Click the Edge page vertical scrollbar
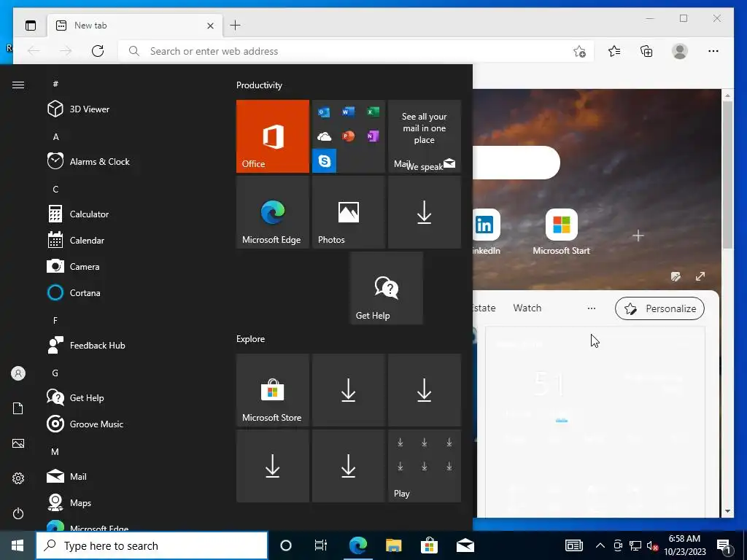Screen dimensions: 747x560 pos(727,303)
